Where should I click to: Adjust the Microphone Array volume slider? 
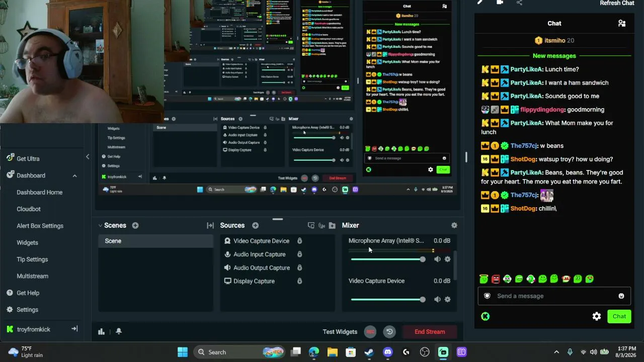pos(388,259)
